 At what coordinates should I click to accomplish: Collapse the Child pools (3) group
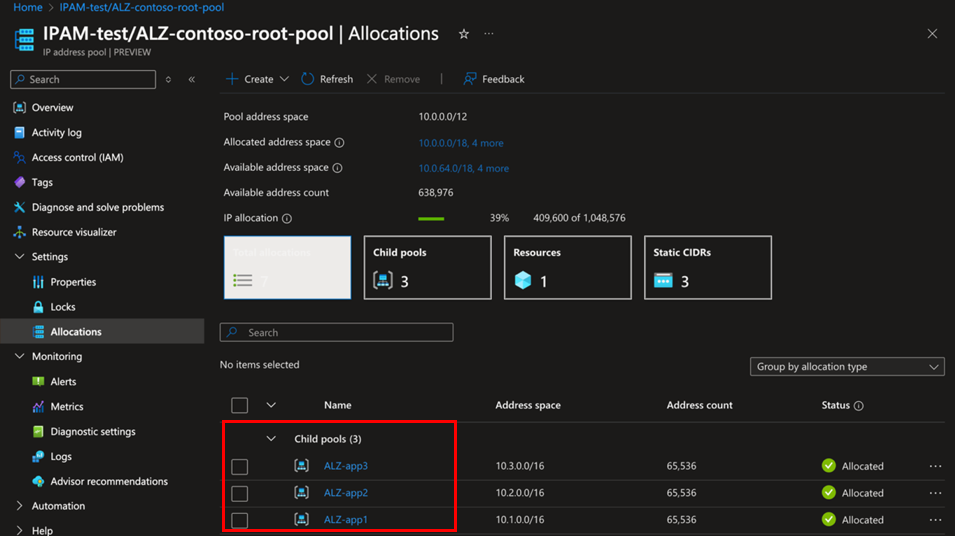tap(271, 439)
